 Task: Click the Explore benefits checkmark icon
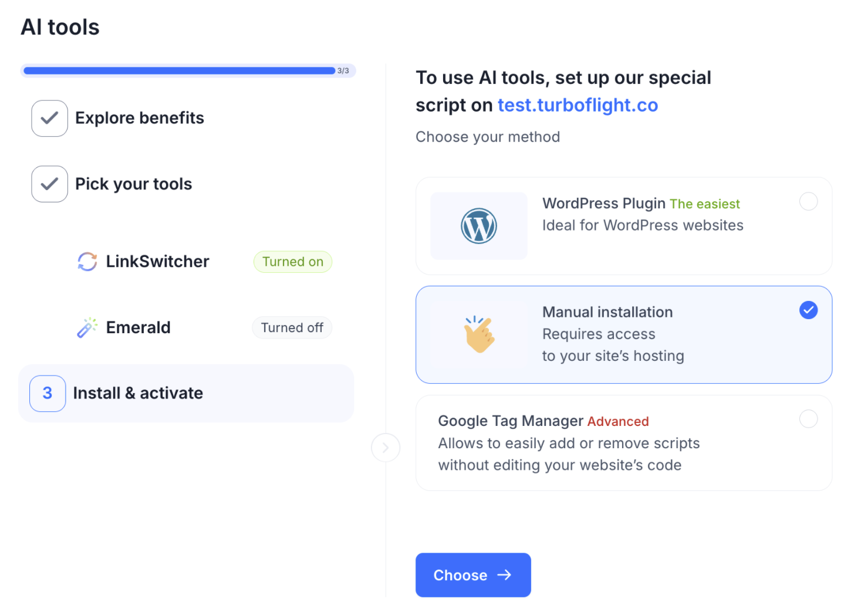(49, 119)
